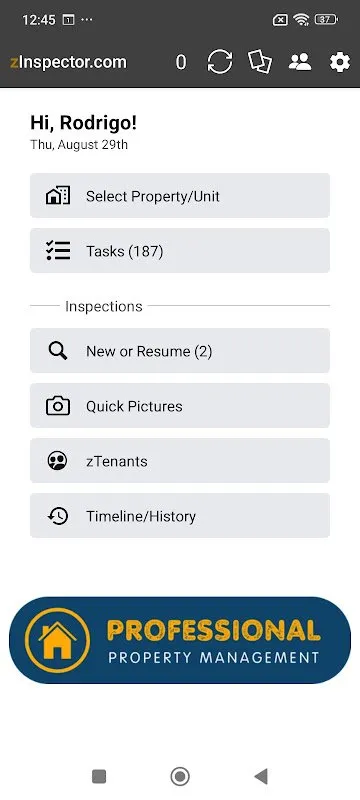
Task: Tap the zTenants faces icon
Action: click(58, 461)
